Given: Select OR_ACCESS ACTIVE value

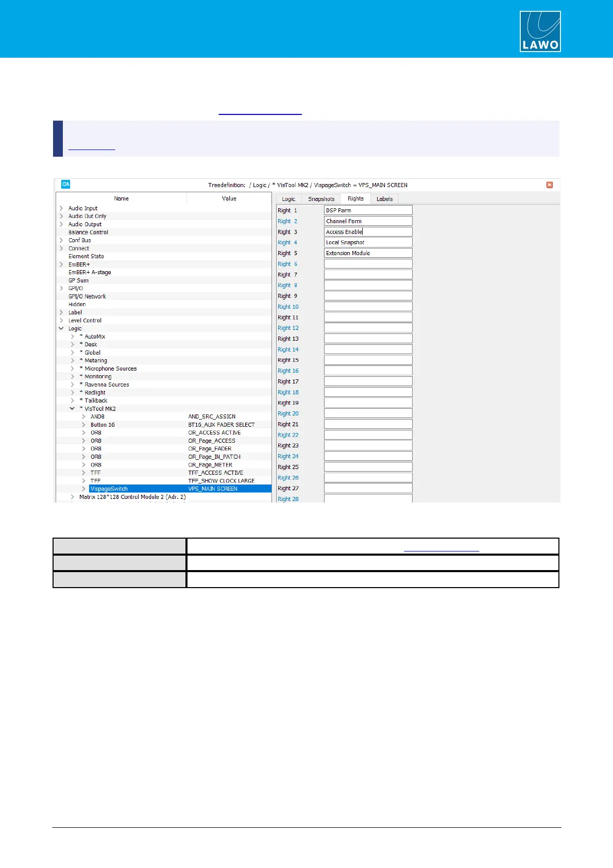Looking at the screenshot, I should [x=214, y=432].
